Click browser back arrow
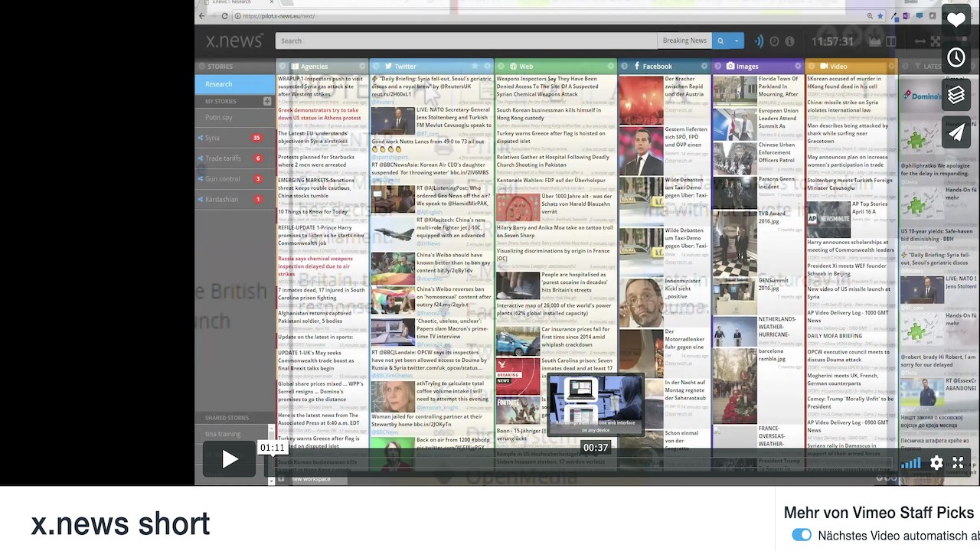This screenshot has width=980, height=551. point(202,16)
